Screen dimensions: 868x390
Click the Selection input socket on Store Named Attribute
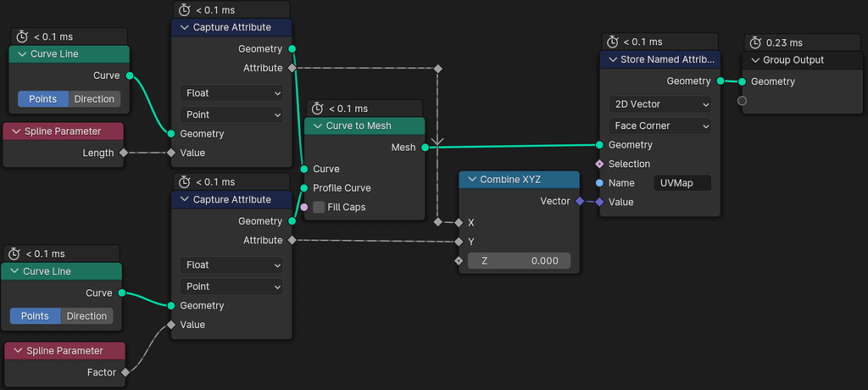(600, 164)
